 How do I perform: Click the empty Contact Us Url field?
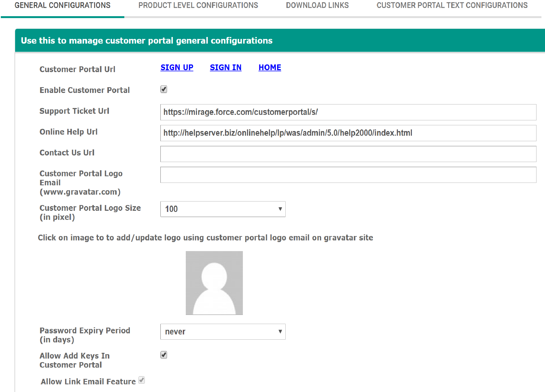point(348,154)
